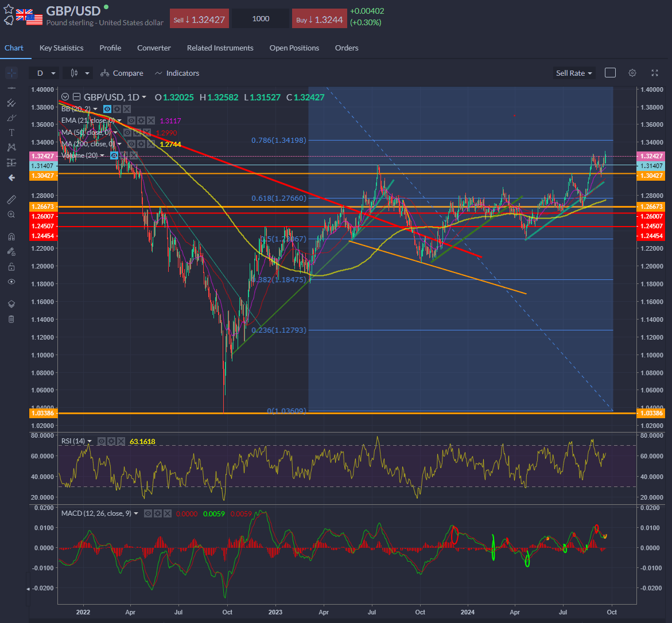The height and width of the screenshot is (623, 672).
Task: Open chart settings gear icon
Action: pyautogui.click(x=632, y=73)
